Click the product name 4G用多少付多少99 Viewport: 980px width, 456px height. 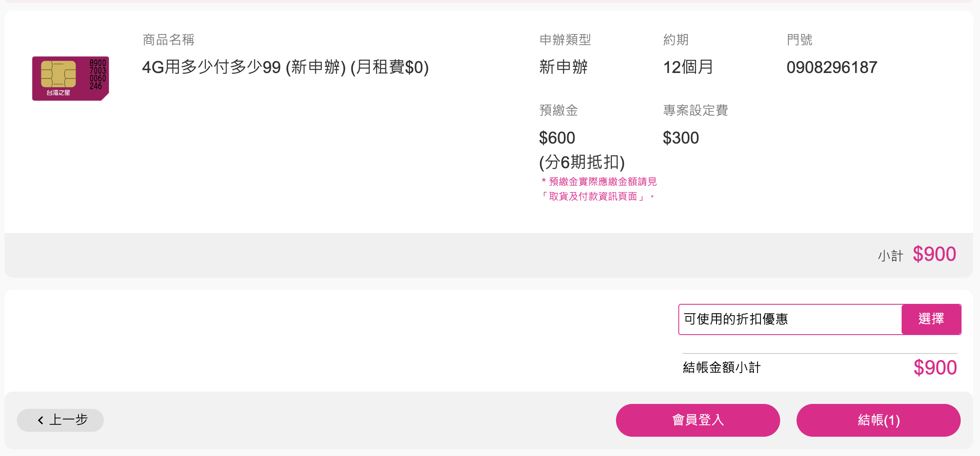tap(285, 67)
